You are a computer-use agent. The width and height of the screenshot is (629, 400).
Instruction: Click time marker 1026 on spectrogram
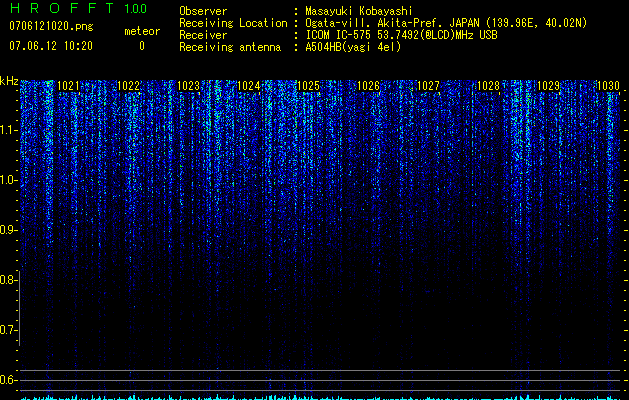point(368,86)
